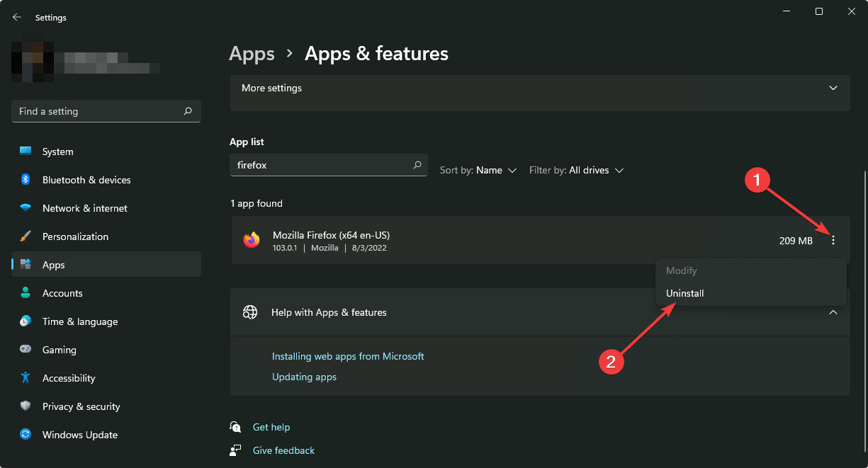This screenshot has width=868, height=468.
Task: Select Uninstall from the context menu
Action: coord(685,293)
